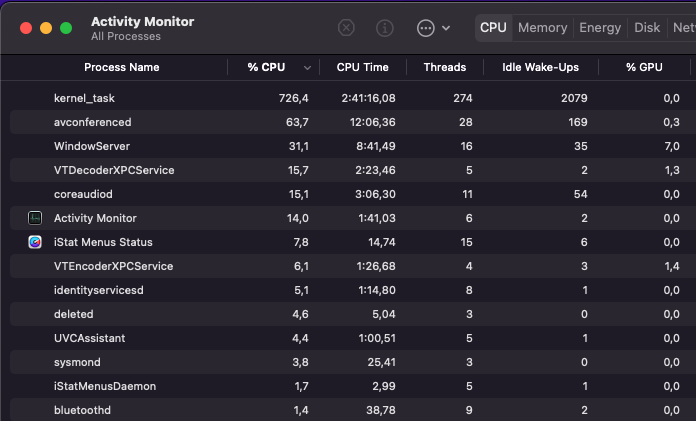Click the 1,3 GPU value for VTDecoderXPCService
696x421 pixels.
[672, 170]
